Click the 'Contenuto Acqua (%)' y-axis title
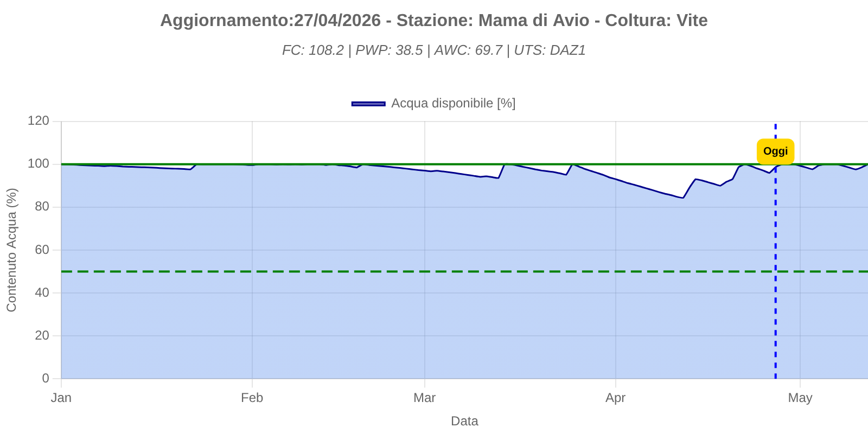Viewport: 868px width, 434px height. point(12,250)
